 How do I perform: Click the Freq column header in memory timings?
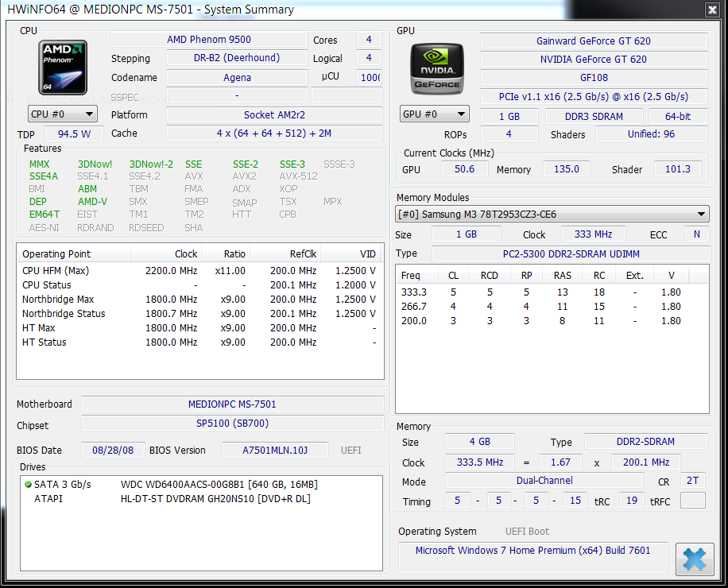(417, 275)
